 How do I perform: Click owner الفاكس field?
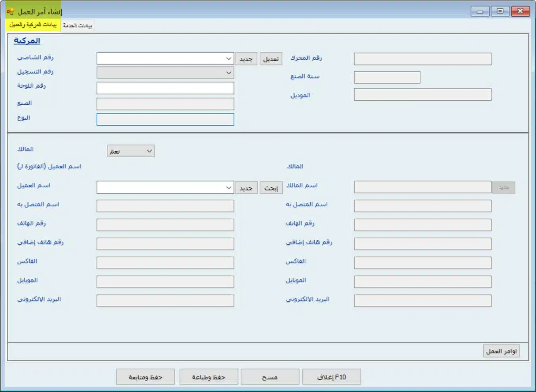(x=423, y=263)
